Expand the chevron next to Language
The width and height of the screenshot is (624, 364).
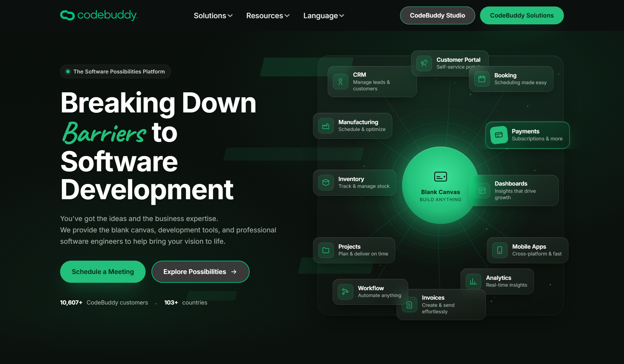(x=342, y=16)
